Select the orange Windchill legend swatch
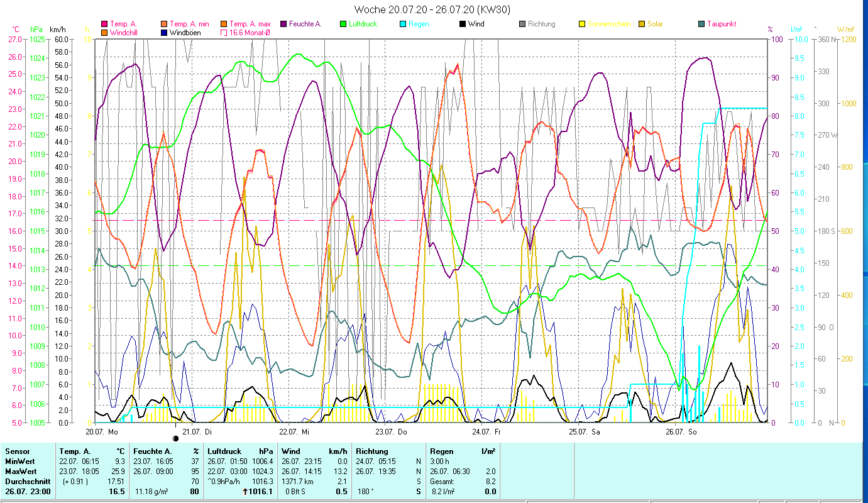Viewport: 868px width, 503px height. pyautogui.click(x=104, y=32)
